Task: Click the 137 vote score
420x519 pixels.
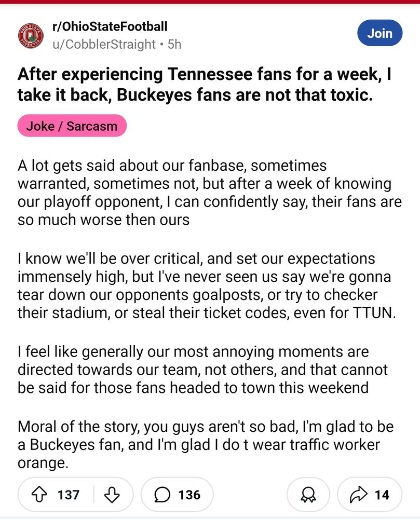Action: pos(69,495)
